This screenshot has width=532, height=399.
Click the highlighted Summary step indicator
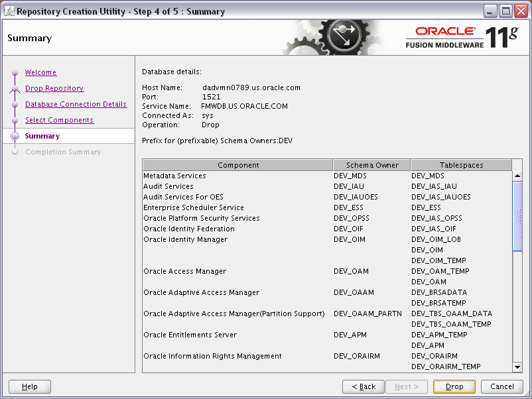[15, 136]
